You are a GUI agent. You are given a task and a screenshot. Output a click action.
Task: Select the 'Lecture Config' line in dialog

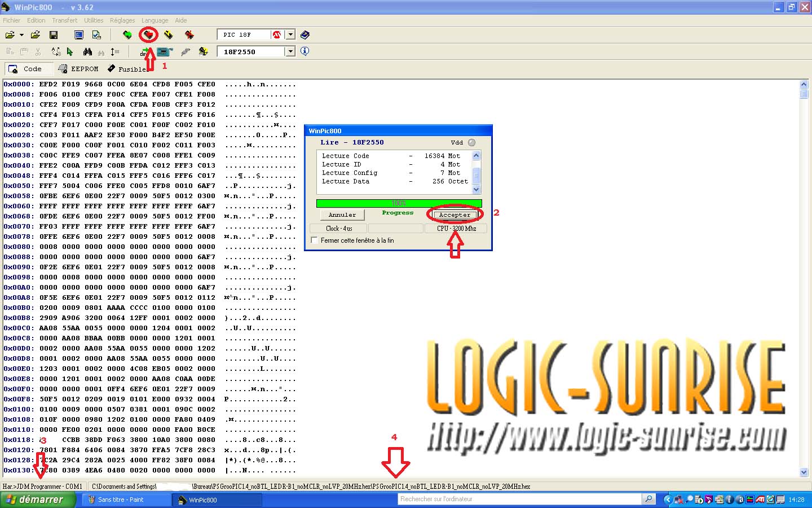395,173
